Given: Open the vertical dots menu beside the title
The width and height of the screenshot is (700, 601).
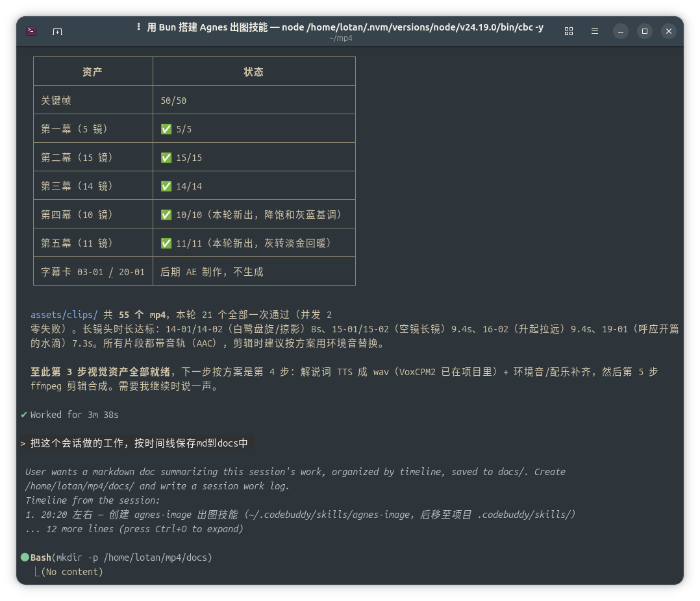Looking at the screenshot, I should (138, 27).
